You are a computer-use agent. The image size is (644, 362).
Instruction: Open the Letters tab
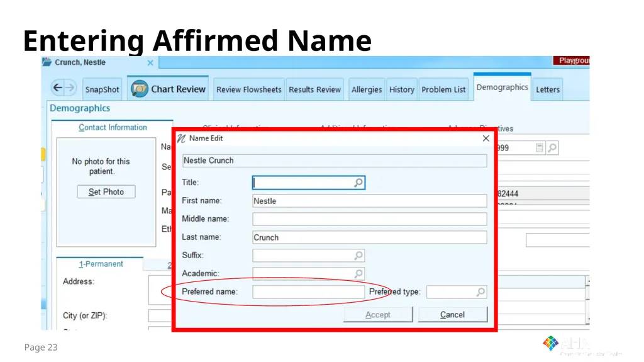point(548,89)
